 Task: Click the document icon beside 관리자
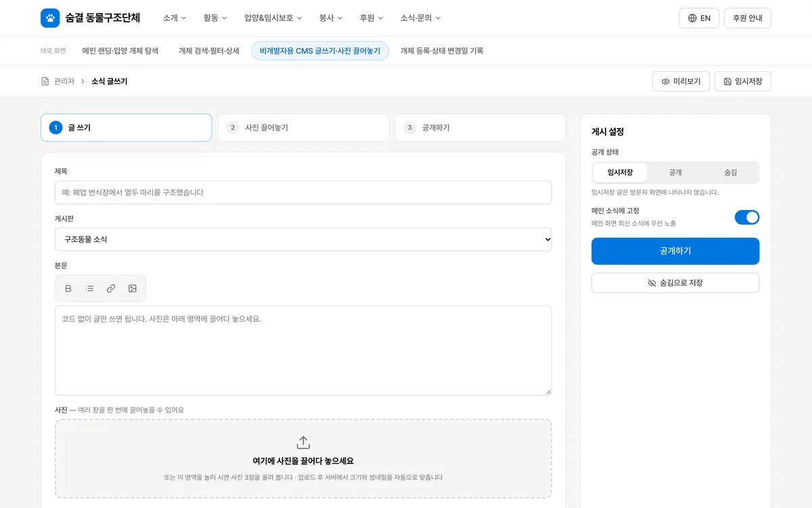coord(45,81)
